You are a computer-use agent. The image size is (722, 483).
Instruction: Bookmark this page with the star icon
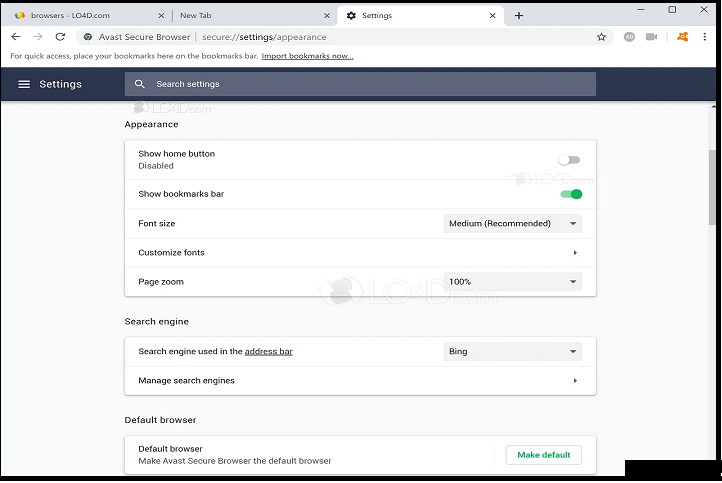[601, 37]
